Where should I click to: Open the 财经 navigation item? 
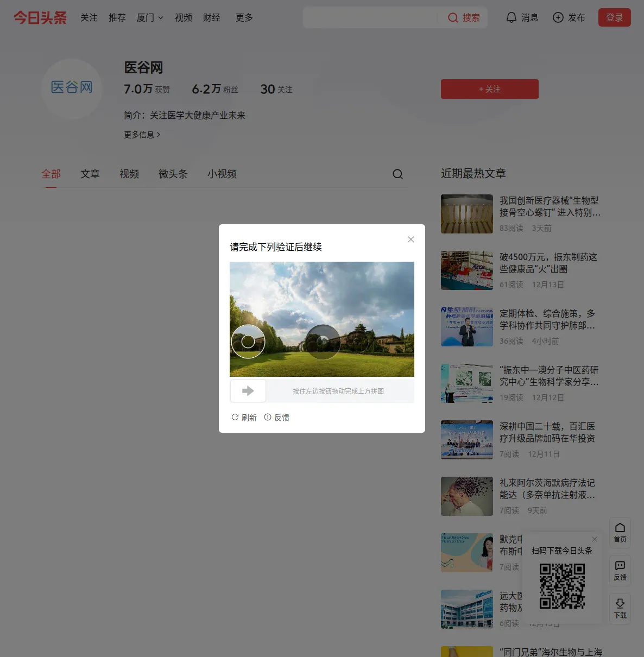tap(212, 17)
